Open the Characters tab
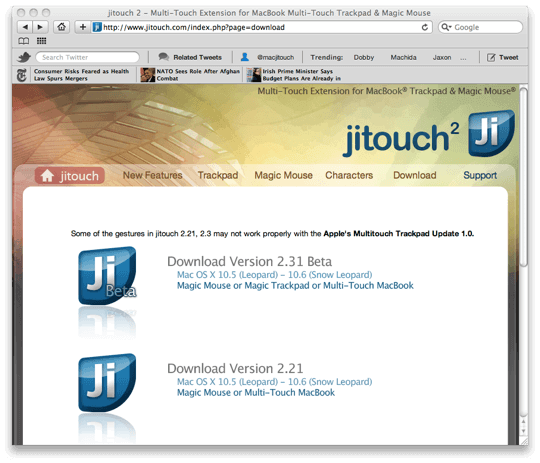Image resolution: width=540 pixels, height=463 pixels. [x=349, y=175]
